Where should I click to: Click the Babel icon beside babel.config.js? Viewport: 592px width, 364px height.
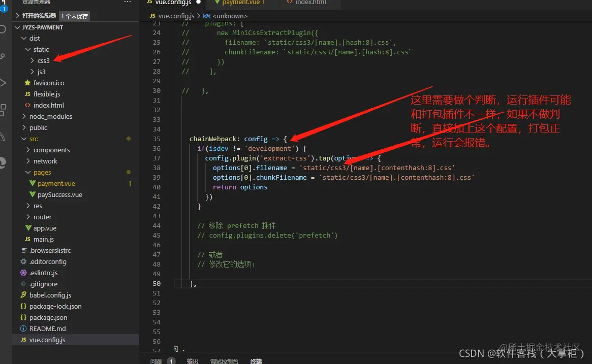[x=23, y=295]
